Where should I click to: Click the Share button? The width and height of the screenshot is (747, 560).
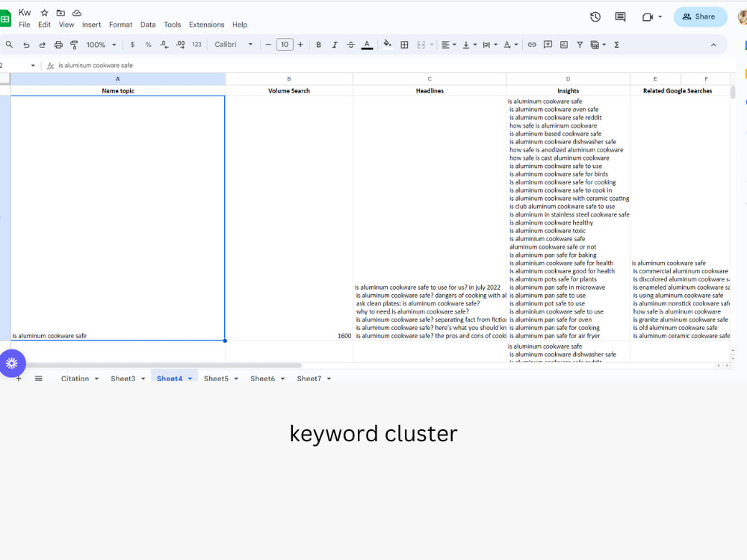(700, 16)
